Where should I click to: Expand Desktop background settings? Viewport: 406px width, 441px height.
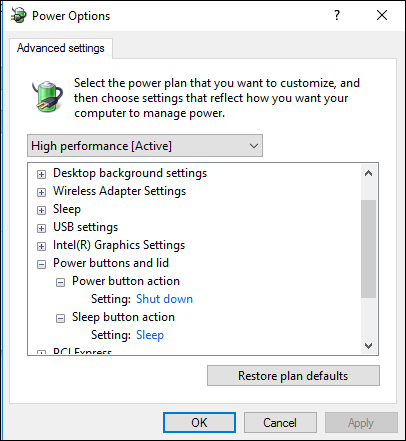coord(41,174)
